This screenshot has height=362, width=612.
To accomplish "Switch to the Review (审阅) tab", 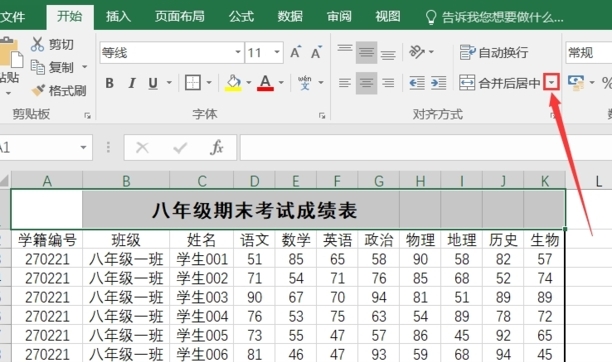I will click(x=339, y=16).
